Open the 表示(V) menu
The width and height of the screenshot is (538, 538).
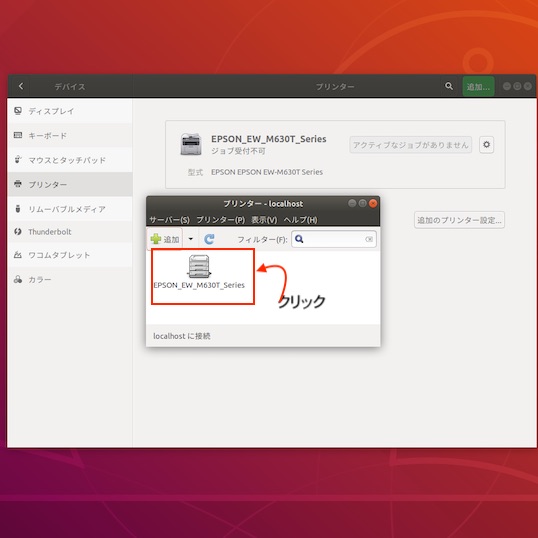click(x=264, y=220)
